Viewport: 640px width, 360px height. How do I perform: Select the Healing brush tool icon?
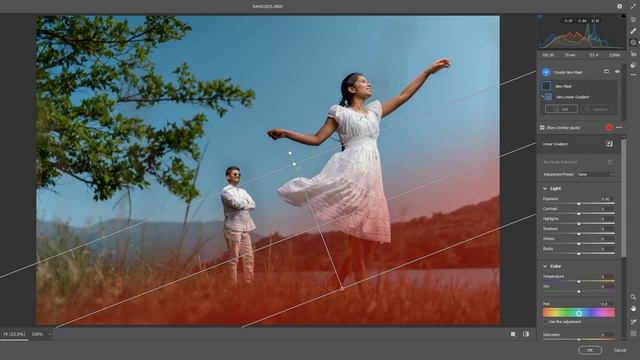tap(633, 31)
